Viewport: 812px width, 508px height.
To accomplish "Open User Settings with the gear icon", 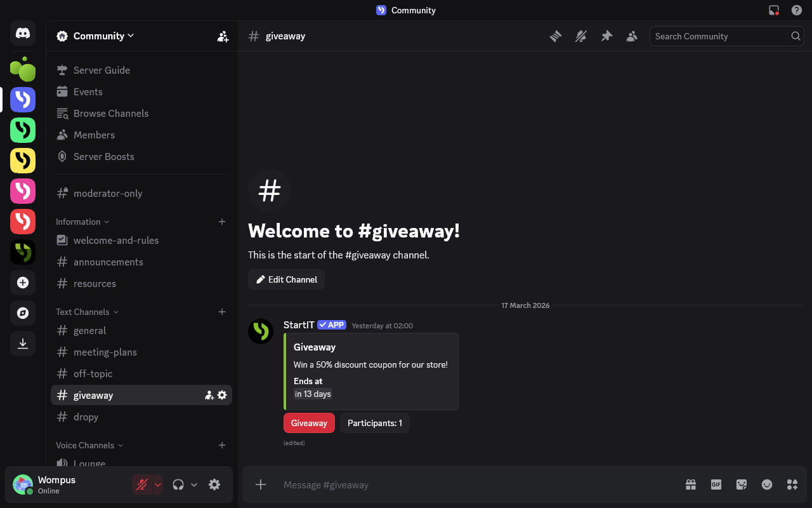I will [x=214, y=484].
